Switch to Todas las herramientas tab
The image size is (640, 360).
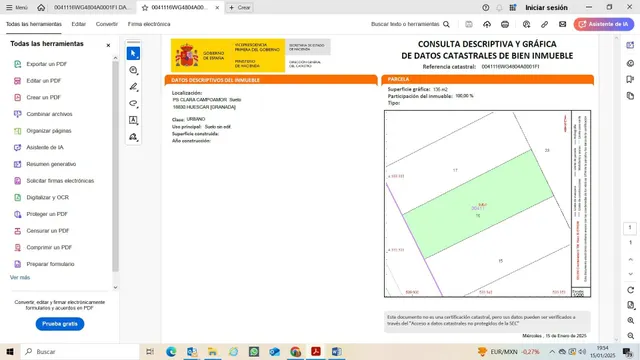click(x=33, y=24)
